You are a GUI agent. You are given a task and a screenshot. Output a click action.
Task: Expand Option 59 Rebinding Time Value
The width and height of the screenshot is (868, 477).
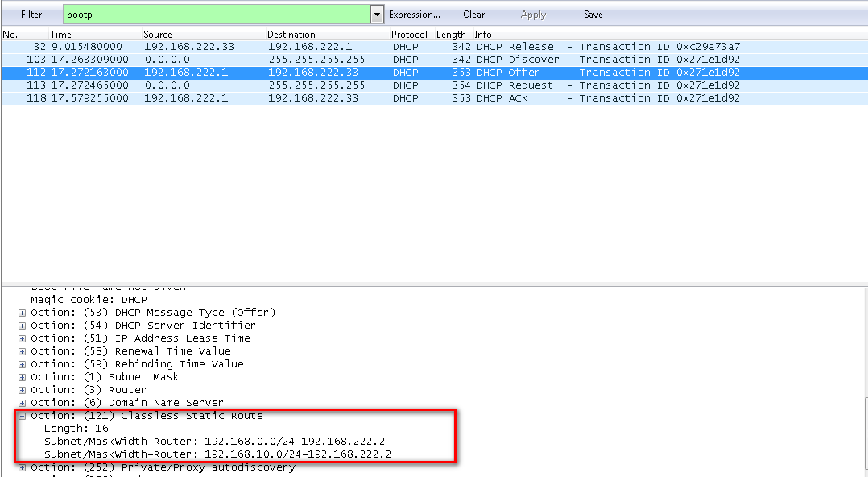21,363
